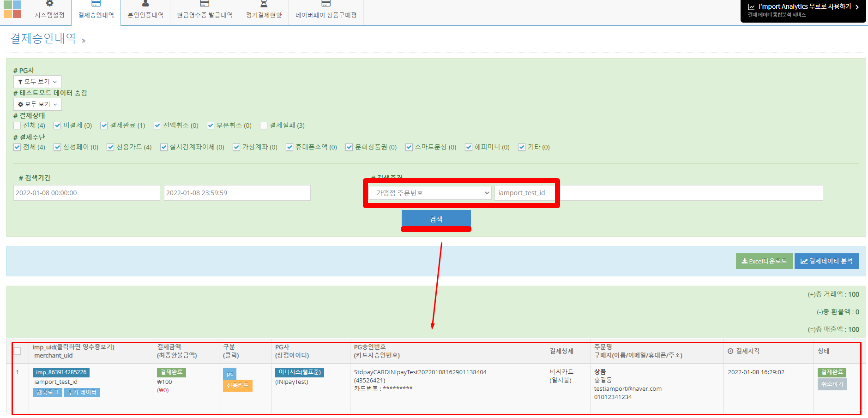Click the 검색 button

tap(436, 219)
